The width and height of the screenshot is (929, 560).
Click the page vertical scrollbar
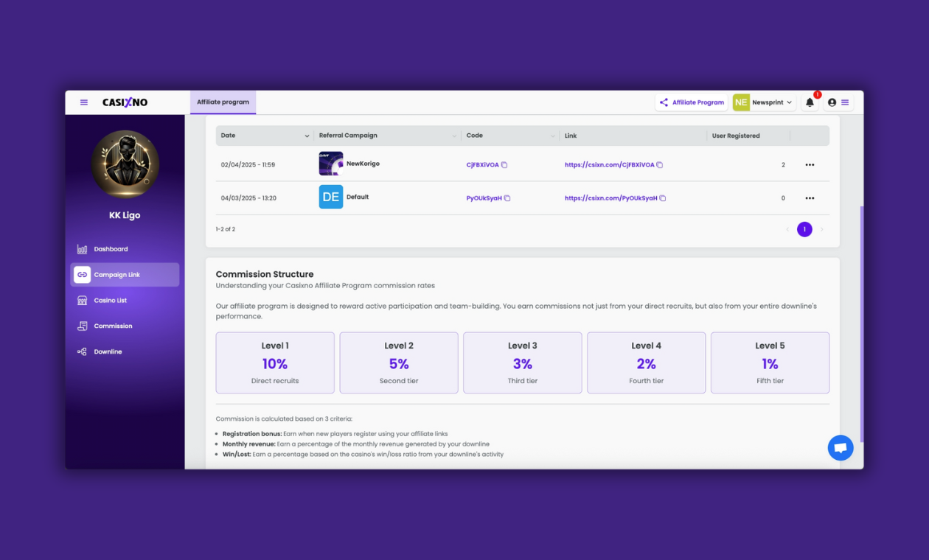coord(861,324)
